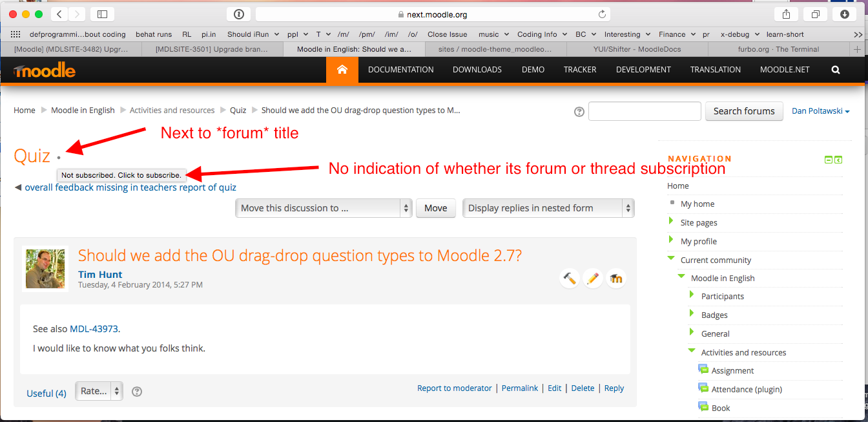
Task: Expand Site pages in navigation
Action: (672, 222)
